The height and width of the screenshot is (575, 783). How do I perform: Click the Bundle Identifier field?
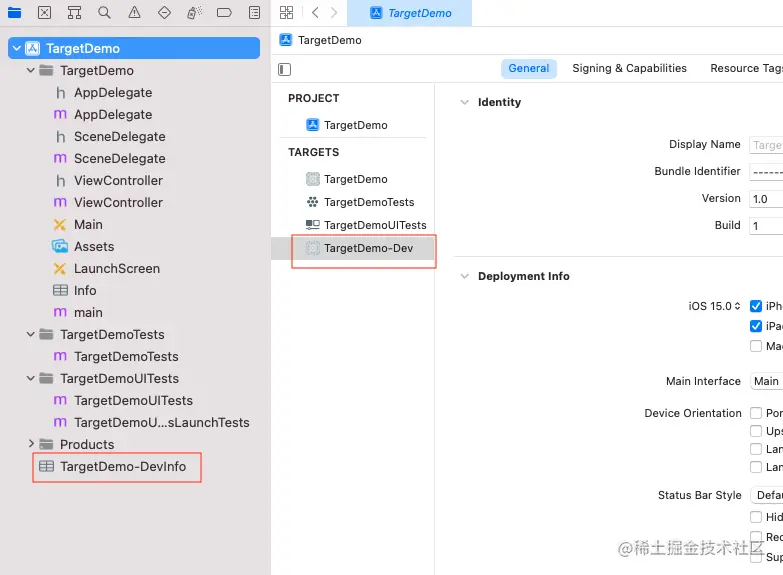pos(766,172)
